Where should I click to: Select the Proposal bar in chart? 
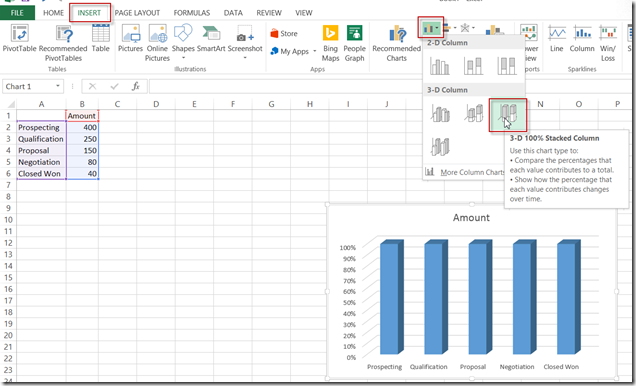[x=480, y=297]
